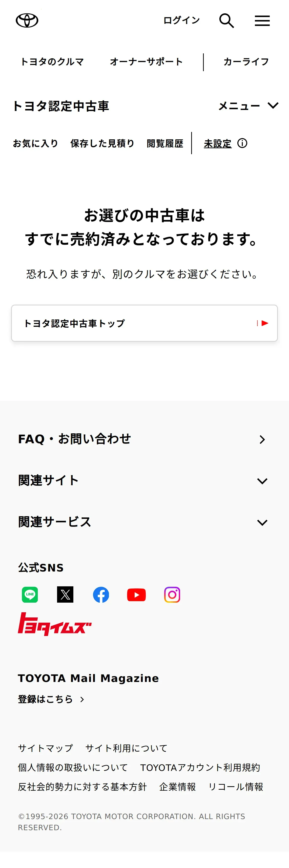This screenshot has width=289, height=868.
Task: Select the トヨタのクルマ tab
Action: click(x=52, y=62)
